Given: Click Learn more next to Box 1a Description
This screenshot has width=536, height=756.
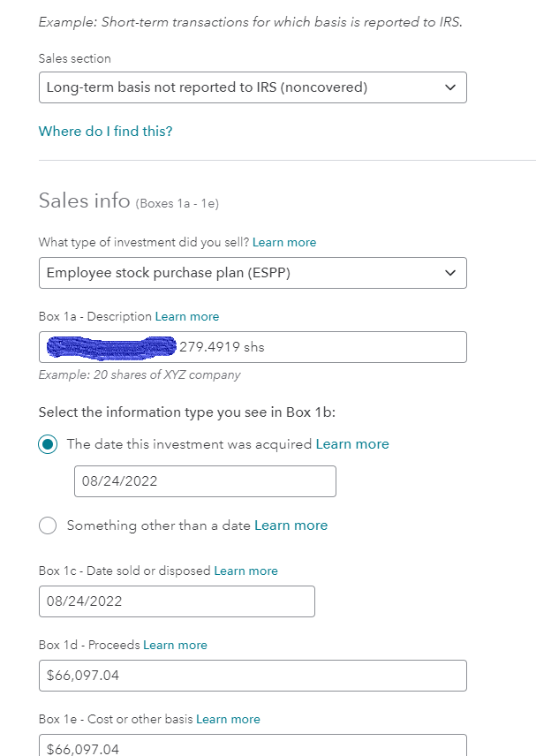Looking at the screenshot, I should [x=187, y=316].
